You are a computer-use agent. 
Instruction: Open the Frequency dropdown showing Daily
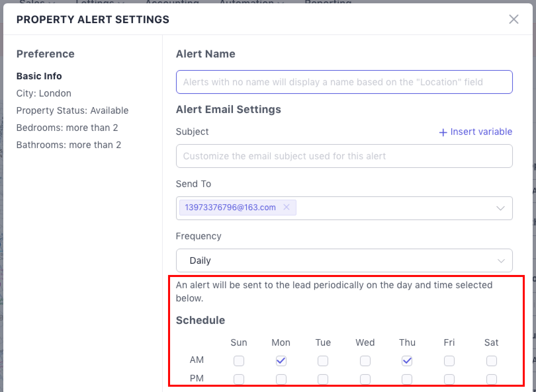pos(344,260)
